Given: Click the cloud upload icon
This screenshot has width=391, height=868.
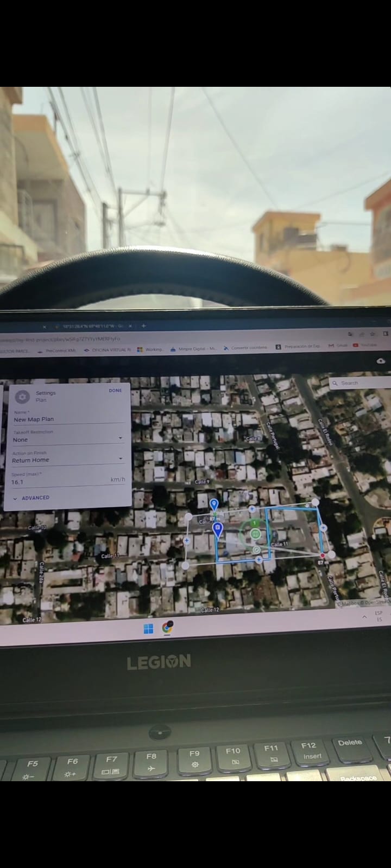Looking at the screenshot, I should [x=381, y=361].
